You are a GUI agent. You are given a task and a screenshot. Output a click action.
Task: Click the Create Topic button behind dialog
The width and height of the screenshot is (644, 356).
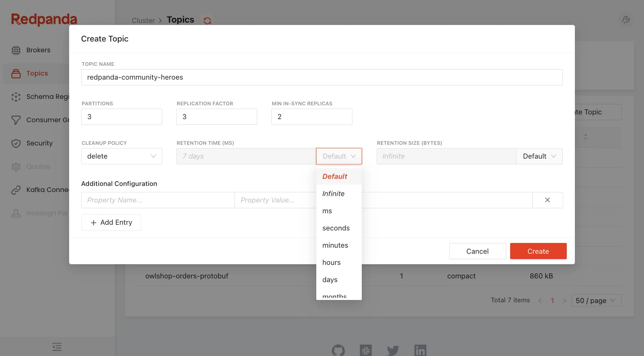pyautogui.click(x=598, y=112)
